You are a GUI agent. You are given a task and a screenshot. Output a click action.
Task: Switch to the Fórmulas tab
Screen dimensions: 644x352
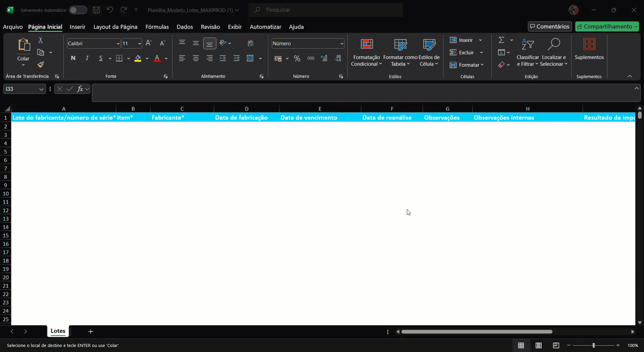157,27
